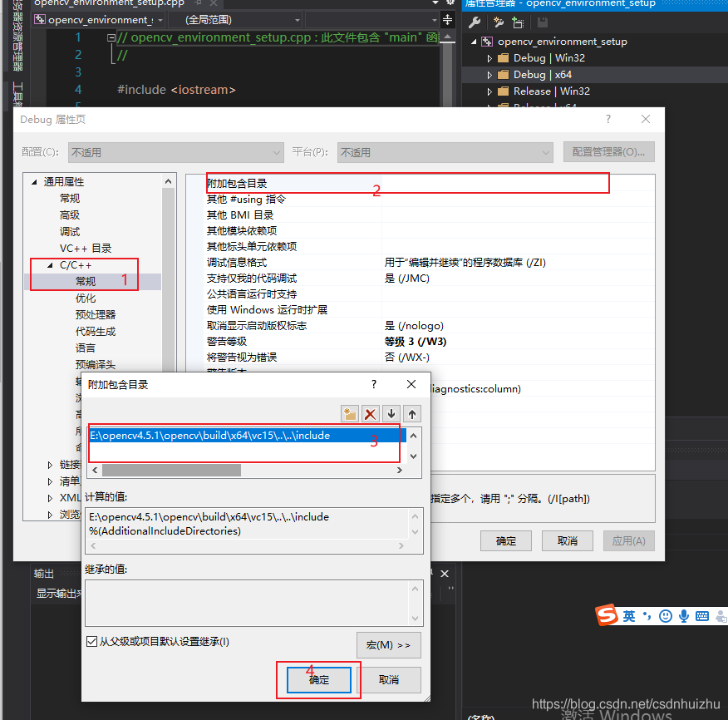
Task: Expand the 链接 tree node
Action: point(50,465)
